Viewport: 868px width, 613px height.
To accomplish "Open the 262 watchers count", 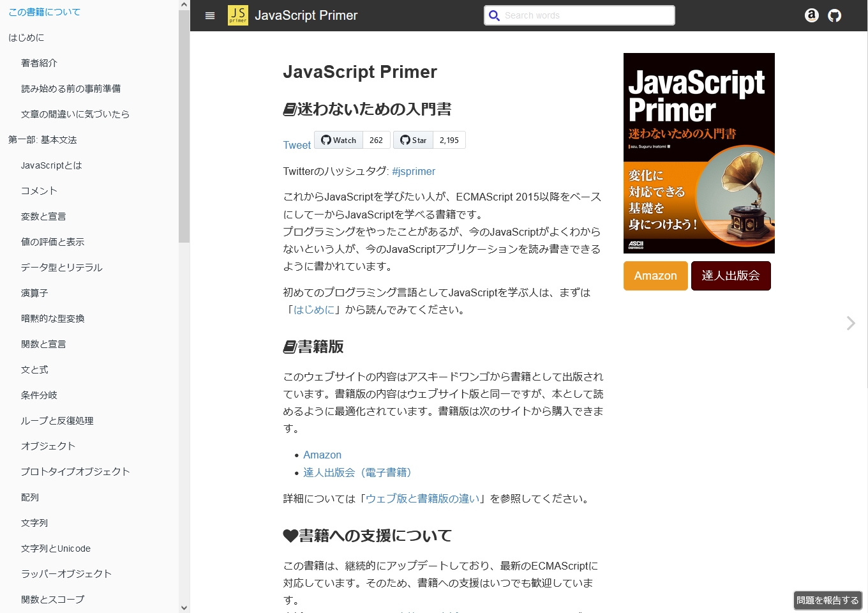I will 377,140.
